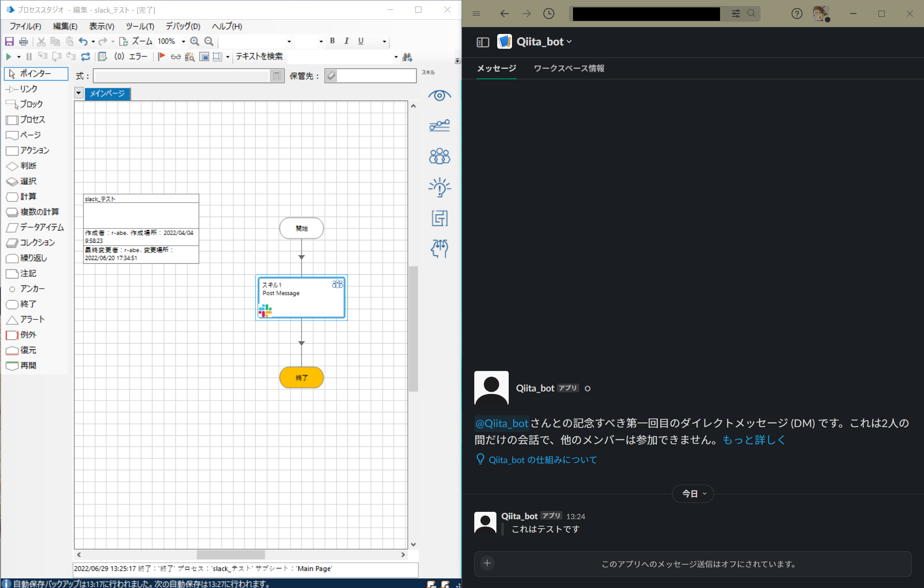The image size is (924, 588).
Task: Open the Qiita_bot の仕組みについて link
Action: pyautogui.click(x=543, y=459)
